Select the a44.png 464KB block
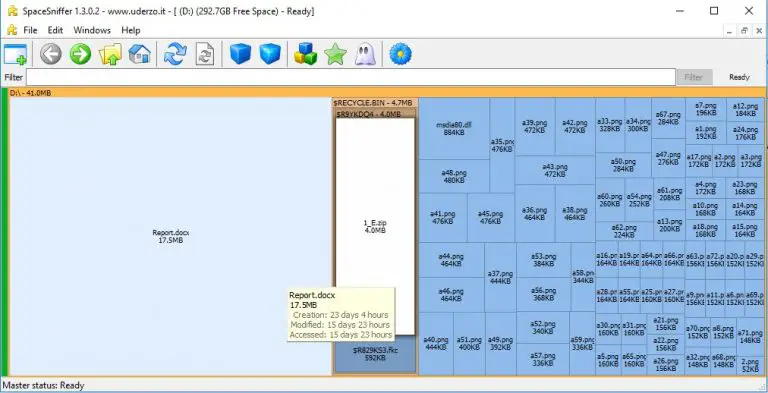The width and height of the screenshot is (768, 393). 451,260
